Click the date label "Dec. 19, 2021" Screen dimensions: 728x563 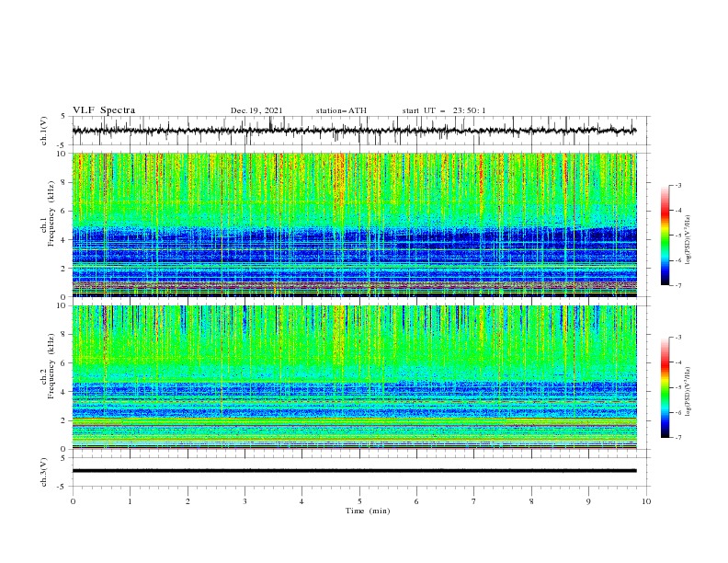tap(256, 110)
